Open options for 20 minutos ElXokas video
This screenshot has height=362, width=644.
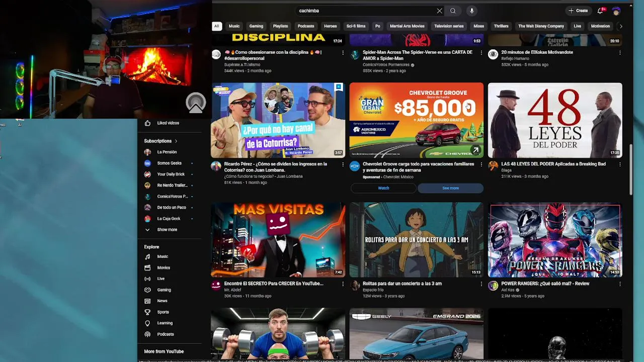[619, 53]
